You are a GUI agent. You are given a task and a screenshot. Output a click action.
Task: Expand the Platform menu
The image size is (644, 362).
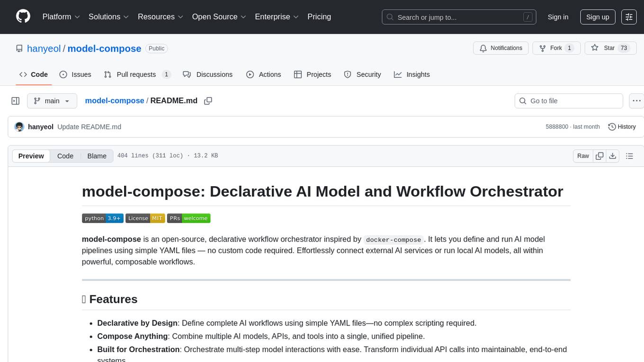click(x=61, y=17)
